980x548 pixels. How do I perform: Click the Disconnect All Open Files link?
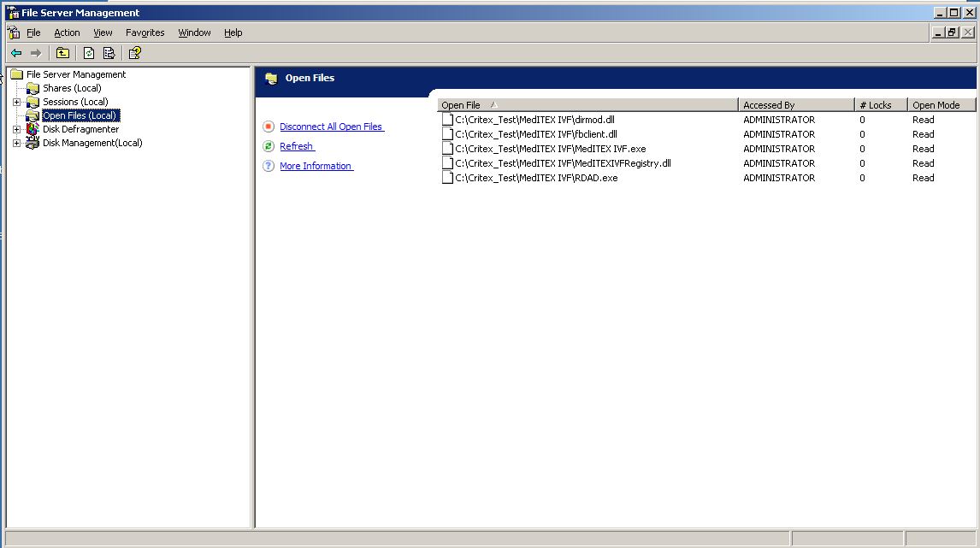pos(331,127)
